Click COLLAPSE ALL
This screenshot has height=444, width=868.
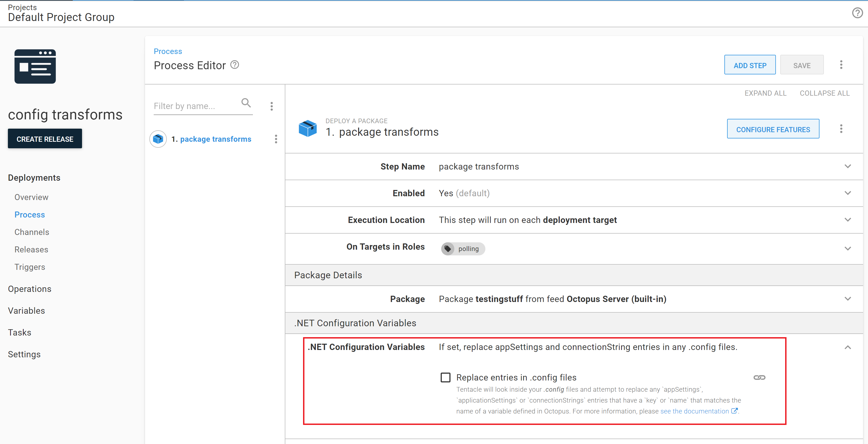[x=825, y=93]
